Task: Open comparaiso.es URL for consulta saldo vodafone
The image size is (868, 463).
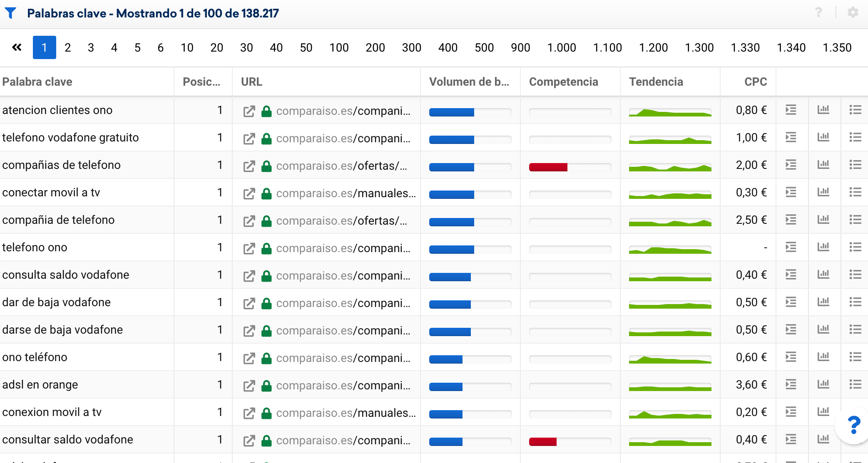Action: click(x=343, y=275)
